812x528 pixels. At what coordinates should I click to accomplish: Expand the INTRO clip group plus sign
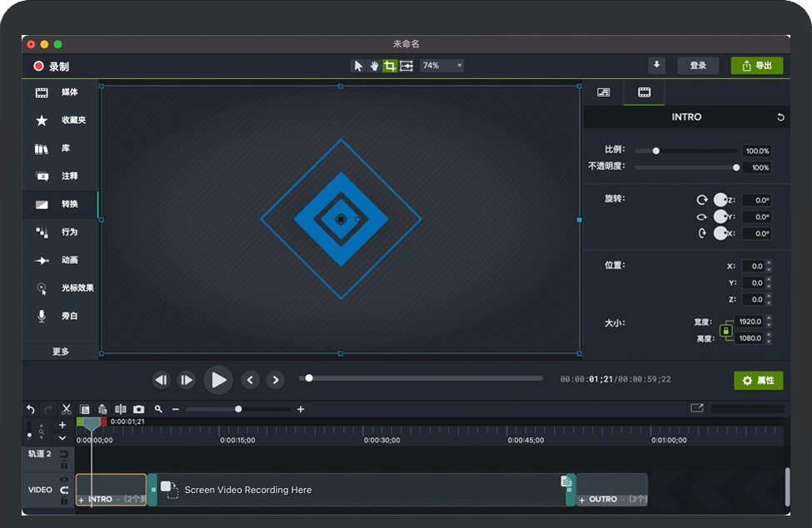tap(81, 500)
